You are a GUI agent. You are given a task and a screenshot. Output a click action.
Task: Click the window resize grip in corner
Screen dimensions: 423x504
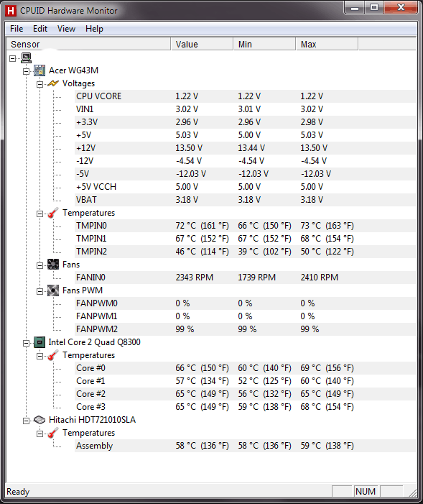click(x=413, y=492)
